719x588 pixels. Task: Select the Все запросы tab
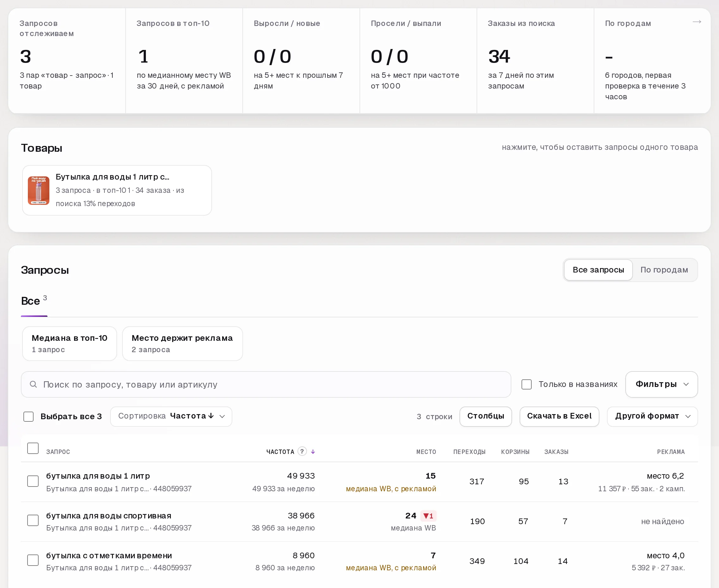(598, 270)
